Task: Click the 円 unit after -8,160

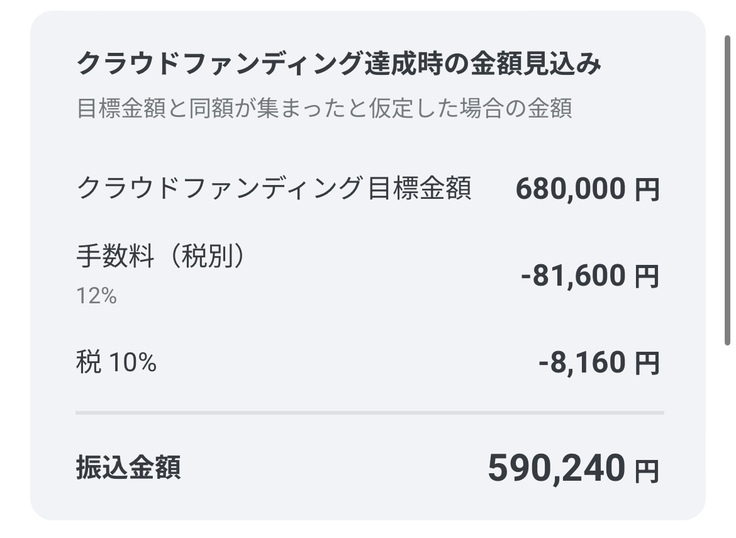Action: click(x=647, y=363)
